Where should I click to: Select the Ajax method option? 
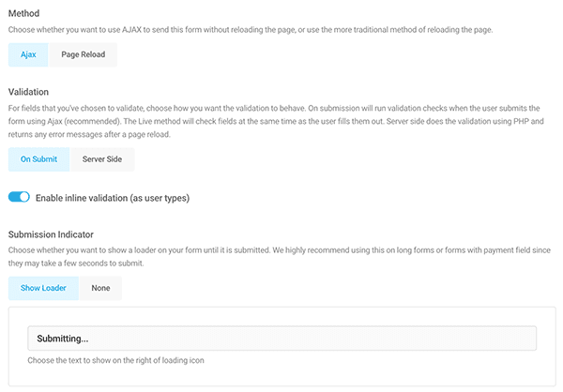[x=28, y=54]
